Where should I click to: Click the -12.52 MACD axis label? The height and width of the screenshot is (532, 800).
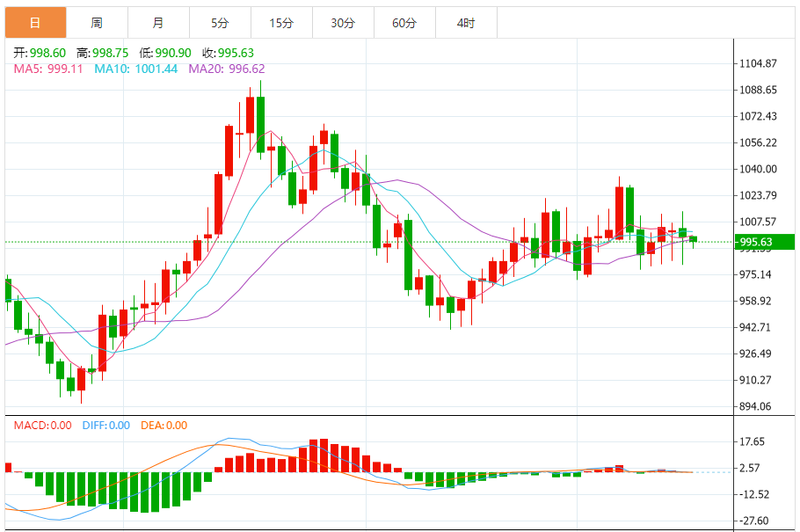coord(754,495)
